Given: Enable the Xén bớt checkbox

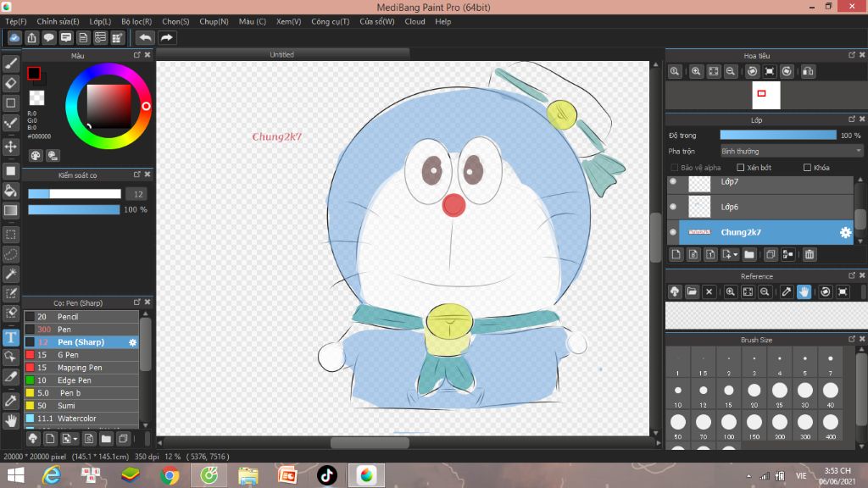Looking at the screenshot, I should pos(741,168).
